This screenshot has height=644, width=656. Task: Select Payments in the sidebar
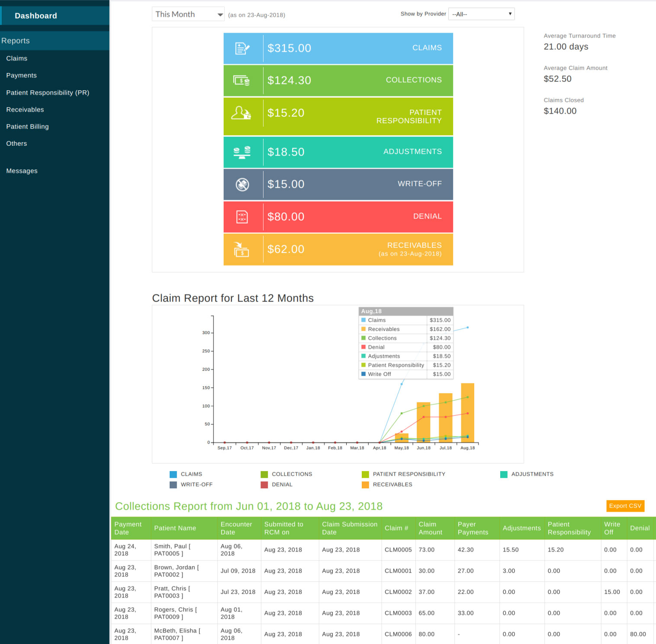(x=21, y=75)
